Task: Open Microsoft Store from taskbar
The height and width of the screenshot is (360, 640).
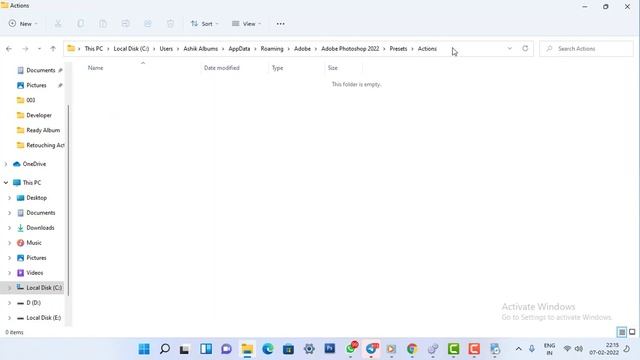Action: pos(288,349)
